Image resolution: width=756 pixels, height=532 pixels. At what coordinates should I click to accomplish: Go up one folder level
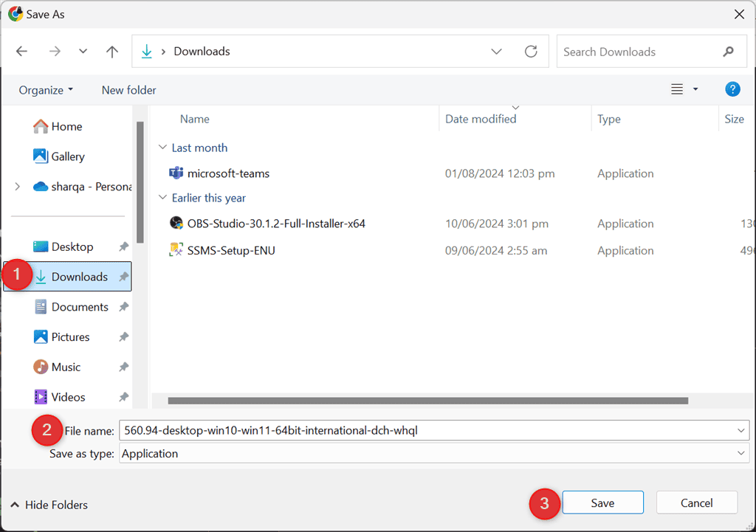coord(112,52)
